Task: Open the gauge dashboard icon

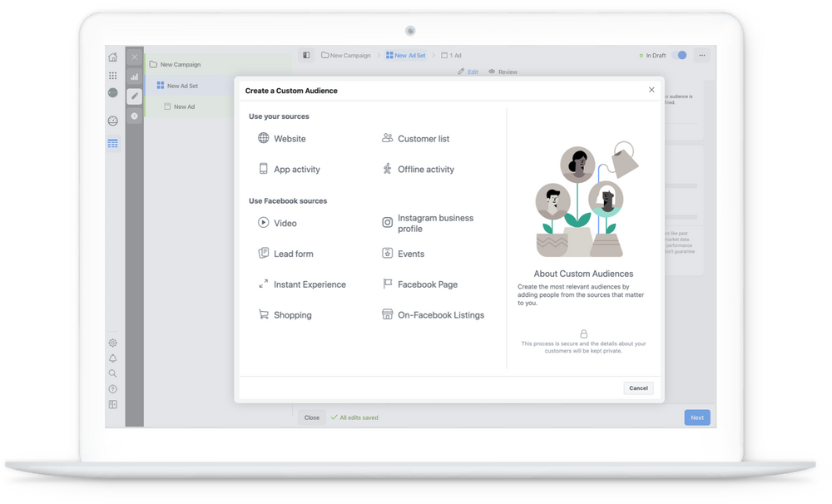Action: pos(113,121)
